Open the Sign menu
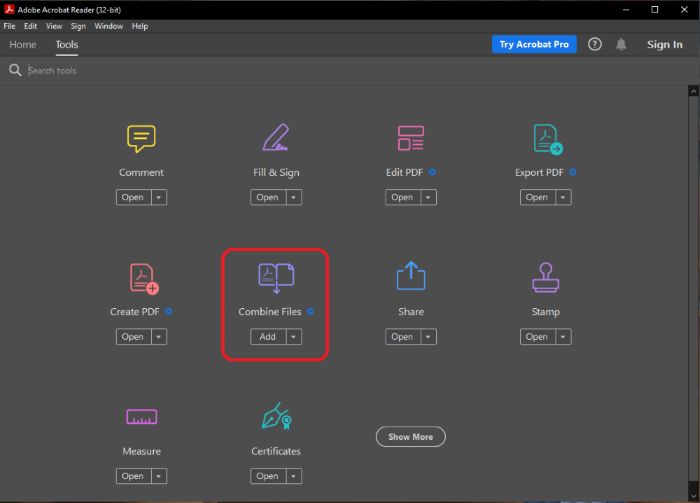The width and height of the screenshot is (700, 503). click(x=78, y=26)
